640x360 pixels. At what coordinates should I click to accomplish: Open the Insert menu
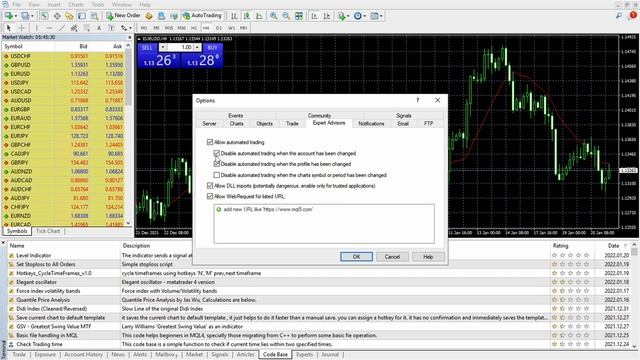[x=54, y=4]
